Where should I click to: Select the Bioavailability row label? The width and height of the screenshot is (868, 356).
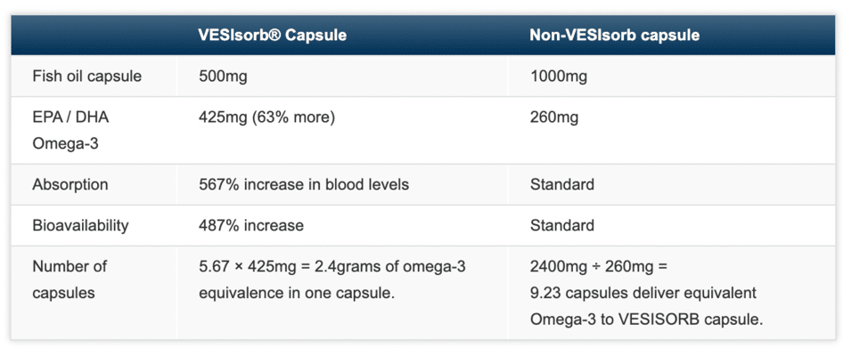[80, 225]
